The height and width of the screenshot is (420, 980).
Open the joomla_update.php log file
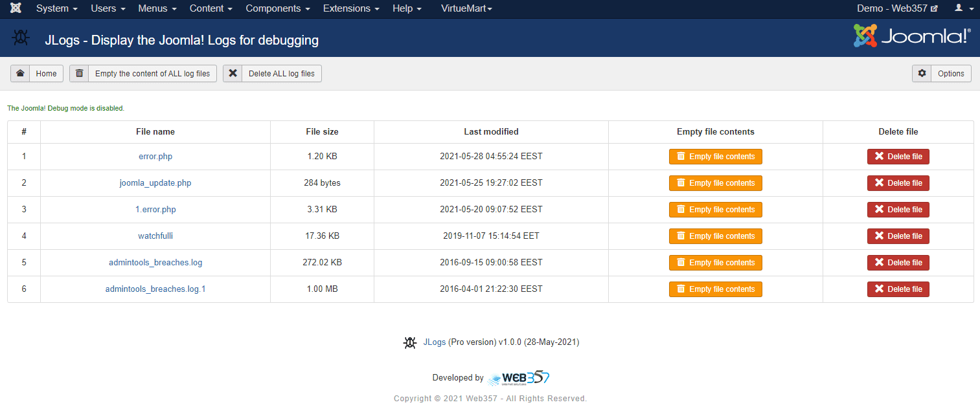155,183
